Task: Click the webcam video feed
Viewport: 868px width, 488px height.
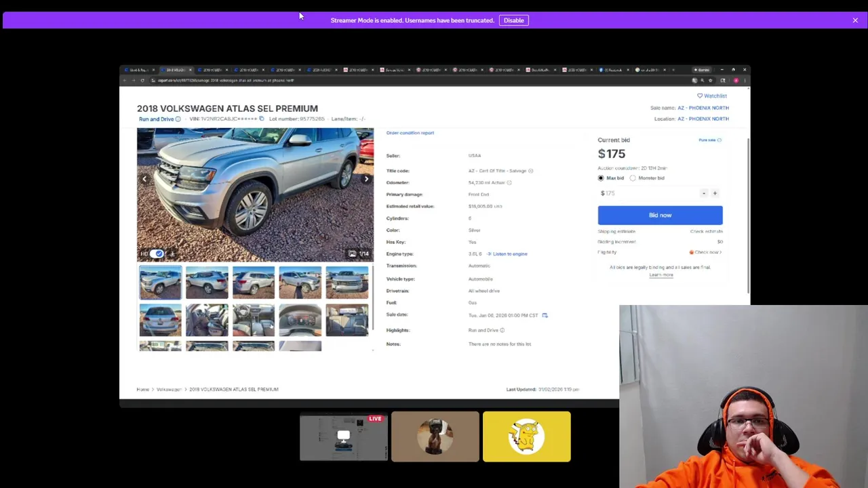Action: pos(743,396)
